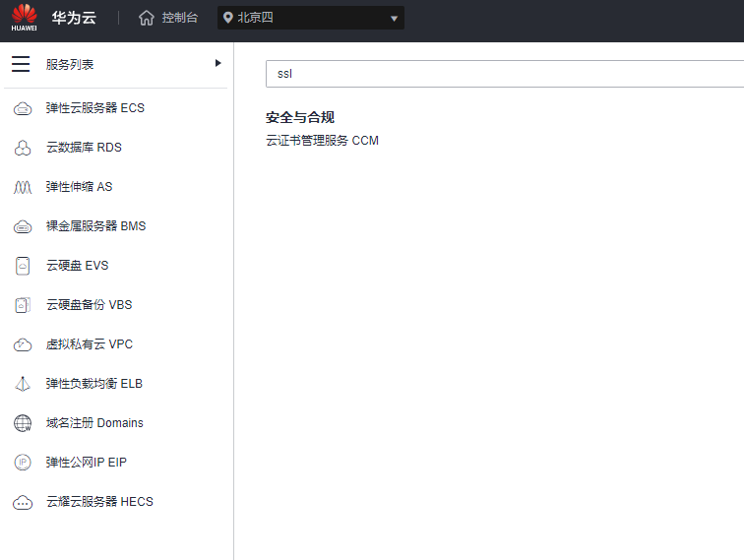744x560 pixels.
Task: Click the elastic public IP EIP icon
Action: click(x=23, y=463)
